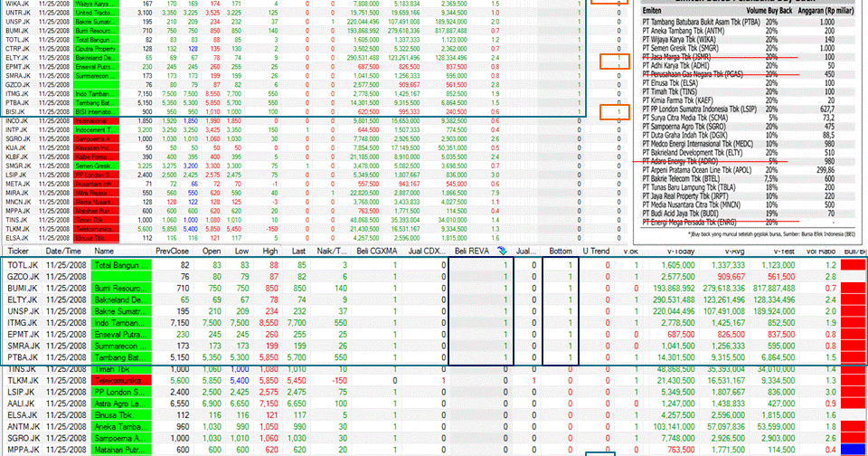Sort lower table by Date/Time column header
The height and width of the screenshot is (456, 868).
pyautogui.click(x=63, y=251)
